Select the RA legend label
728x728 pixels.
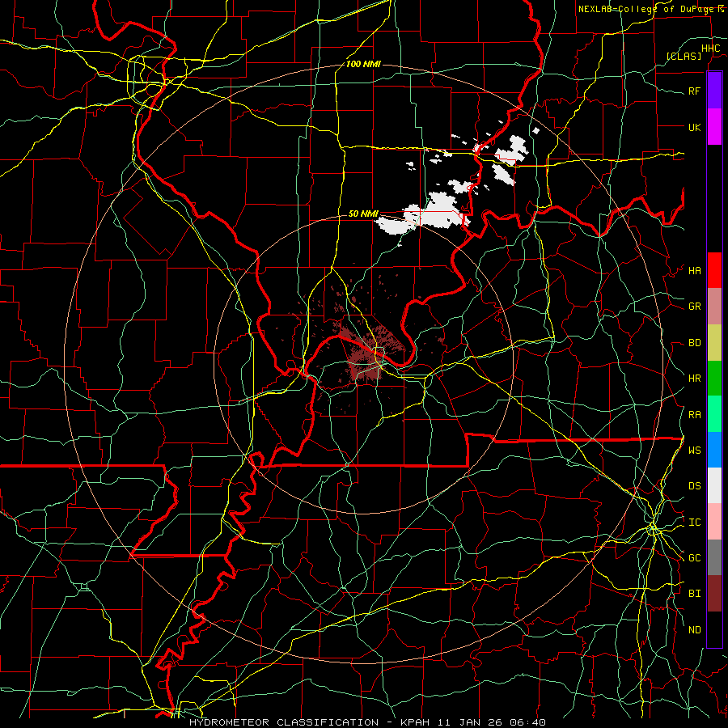click(x=694, y=415)
